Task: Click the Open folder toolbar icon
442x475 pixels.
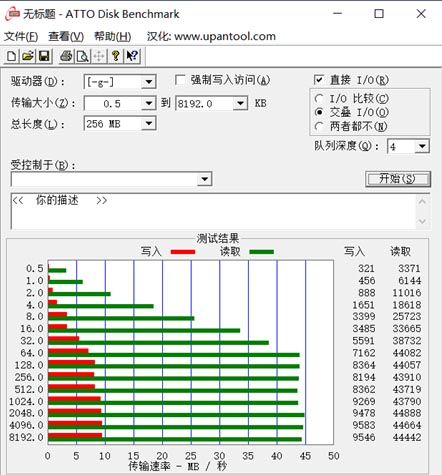Action: coord(28,56)
